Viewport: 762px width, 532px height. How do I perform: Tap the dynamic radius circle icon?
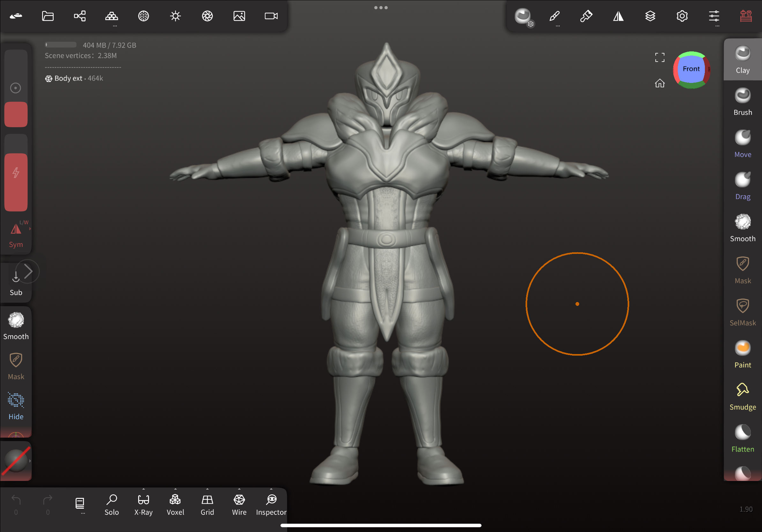pyautogui.click(x=16, y=88)
